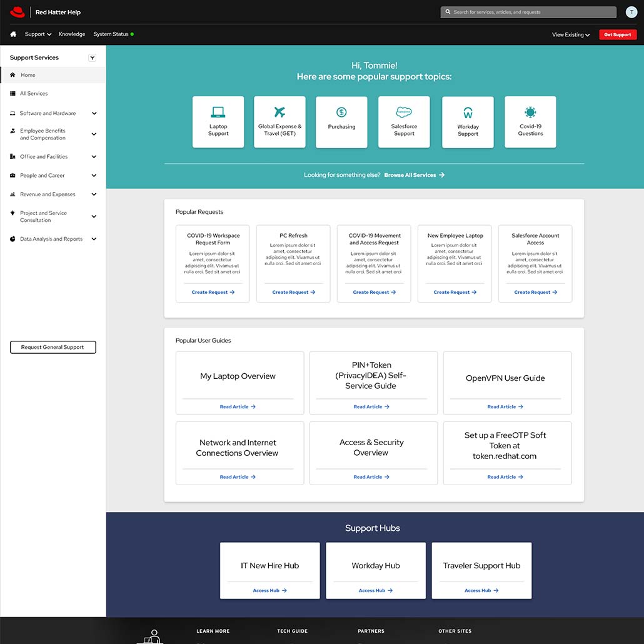Click arrow next to Browse All Services
The image size is (644, 644).
pyautogui.click(x=441, y=175)
